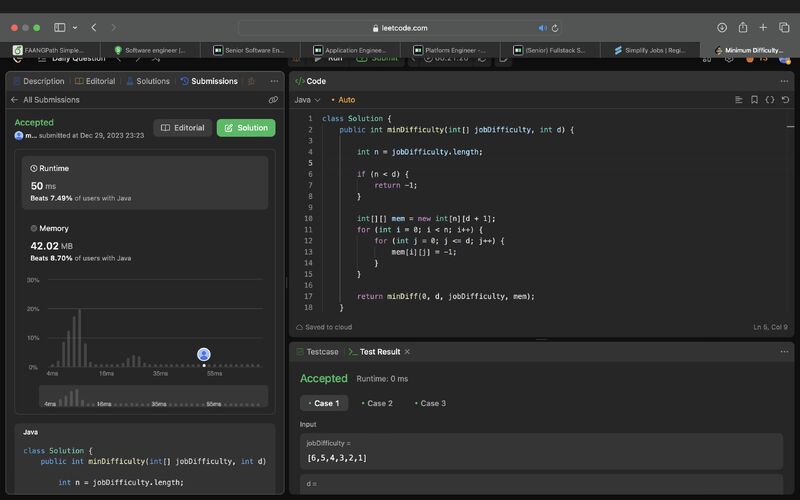Click the user avatar marker on runtime chart
This screenshot has width=800, height=500.
204,354
